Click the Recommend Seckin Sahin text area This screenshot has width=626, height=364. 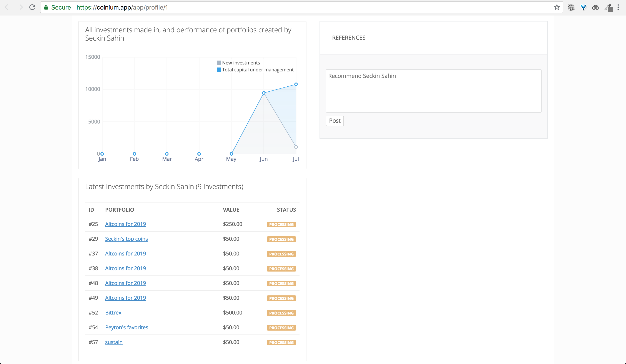pos(433,91)
